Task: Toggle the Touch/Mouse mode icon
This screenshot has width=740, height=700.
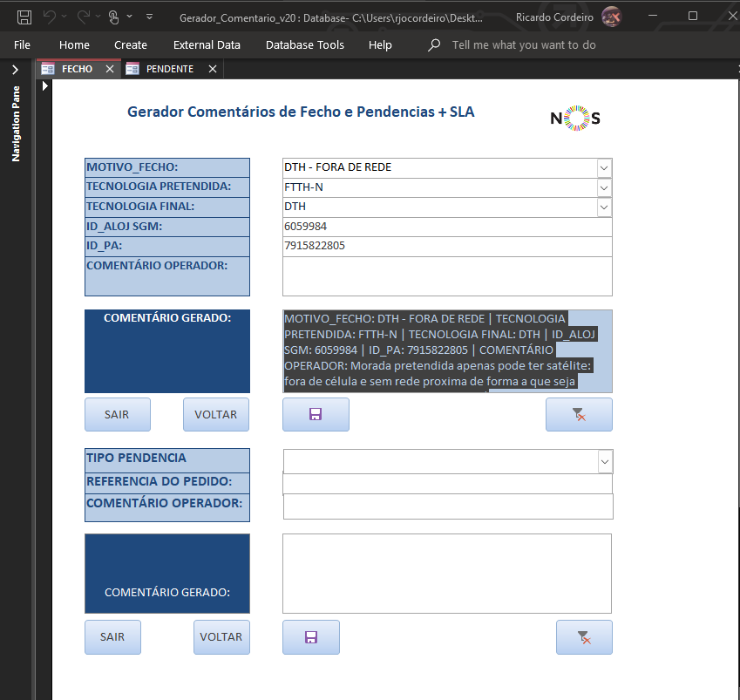Action: (113, 17)
